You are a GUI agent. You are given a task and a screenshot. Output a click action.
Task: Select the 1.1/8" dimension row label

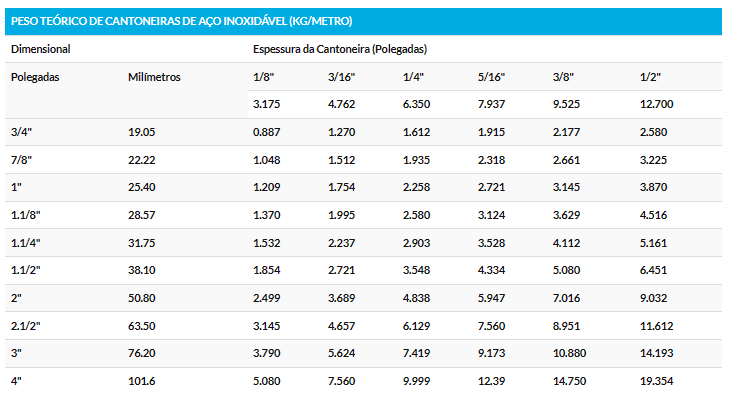(x=26, y=215)
